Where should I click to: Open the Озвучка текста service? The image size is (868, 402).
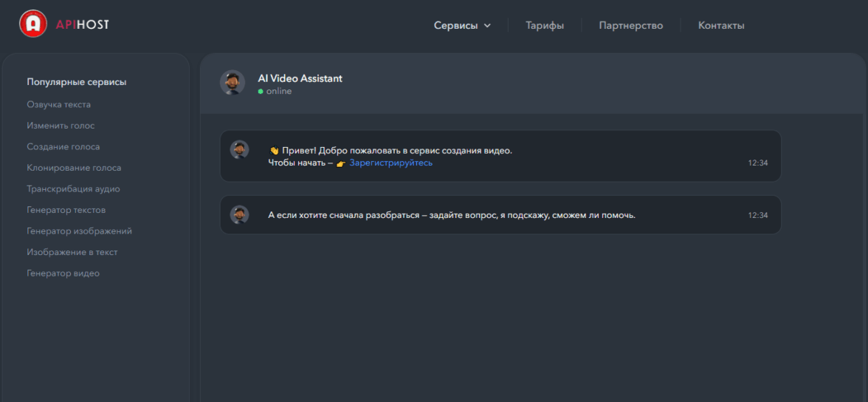tap(59, 105)
